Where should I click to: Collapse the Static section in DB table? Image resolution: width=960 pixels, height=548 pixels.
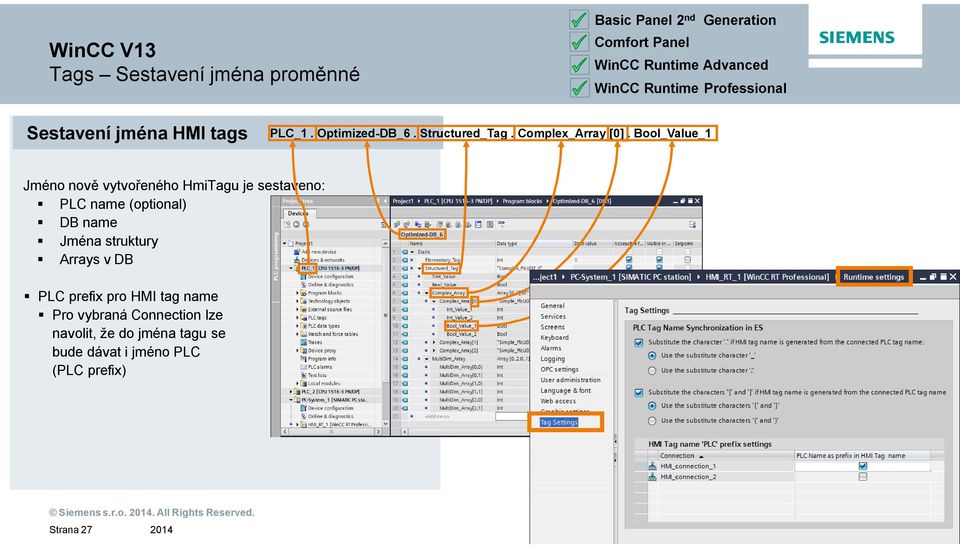[x=412, y=252]
